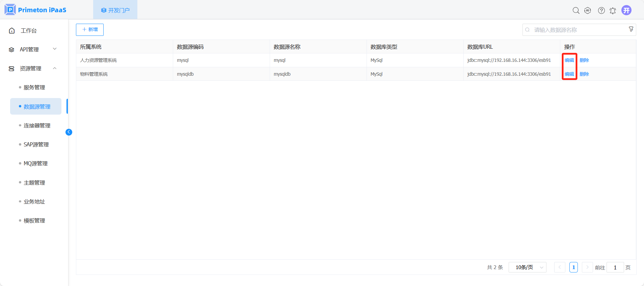Select SAP源管理 in the sidebar

pyautogui.click(x=36, y=144)
